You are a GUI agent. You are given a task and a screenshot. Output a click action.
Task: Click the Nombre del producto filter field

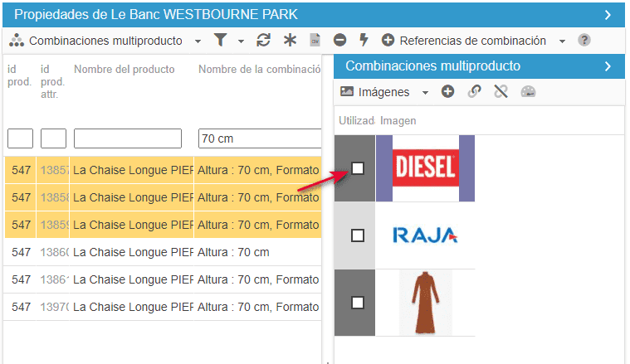[x=127, y=138]
